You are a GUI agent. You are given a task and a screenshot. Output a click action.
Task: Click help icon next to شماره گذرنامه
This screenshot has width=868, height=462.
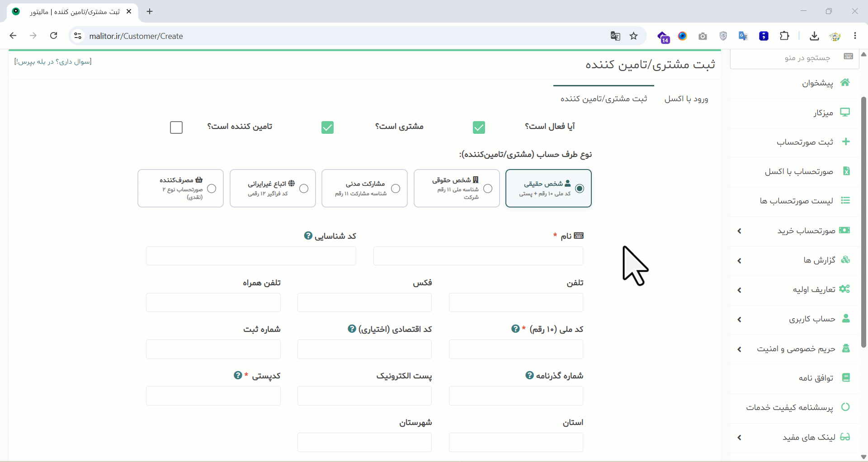click(x=529, y=375)
